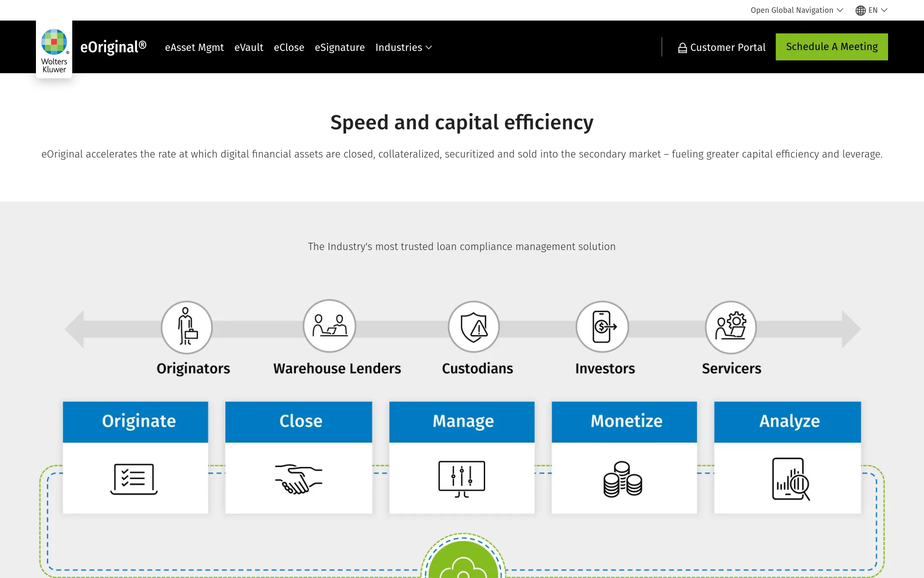Click the Custodians shield warning icon

pyautogui.click(x=474, y=327)
